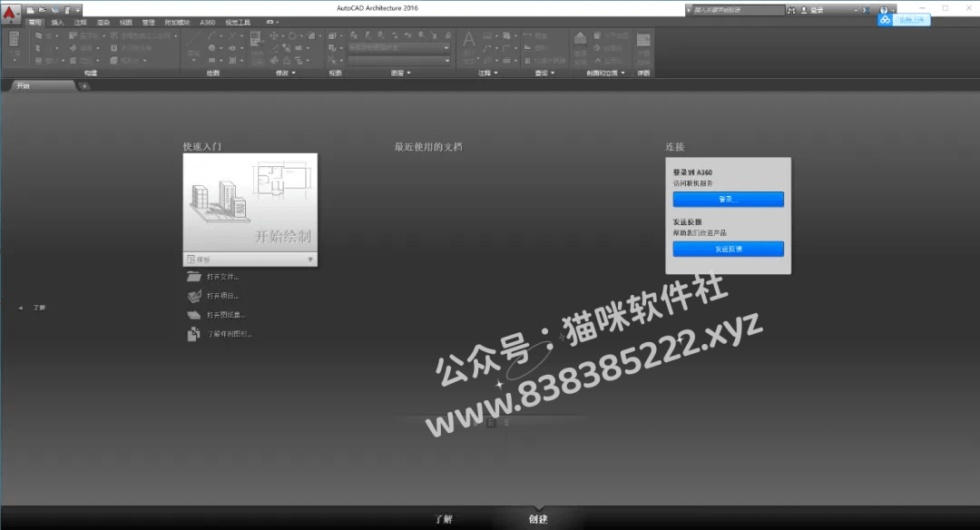
Task: Switch to the 常用 ribbon tab
Action: click(x=35, y=23)
